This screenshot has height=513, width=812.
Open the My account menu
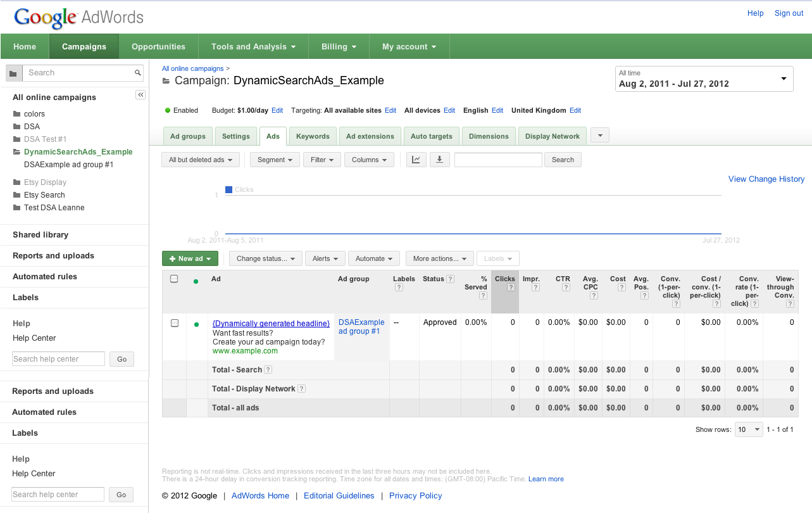coord(409,46)
